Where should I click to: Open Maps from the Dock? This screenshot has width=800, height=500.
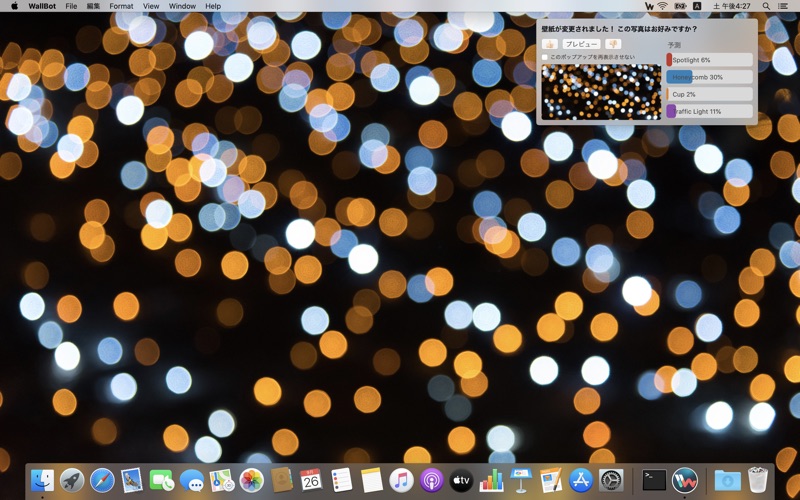[x=221, y=480]
